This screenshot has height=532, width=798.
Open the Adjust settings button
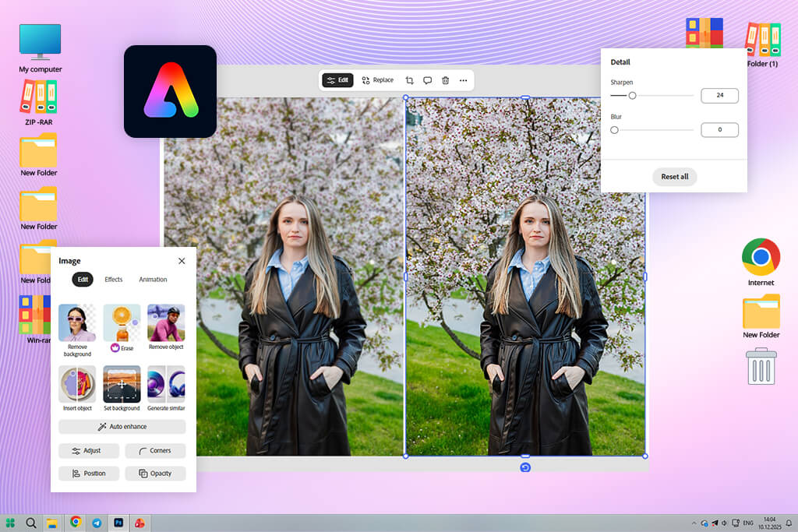[89, 451]
